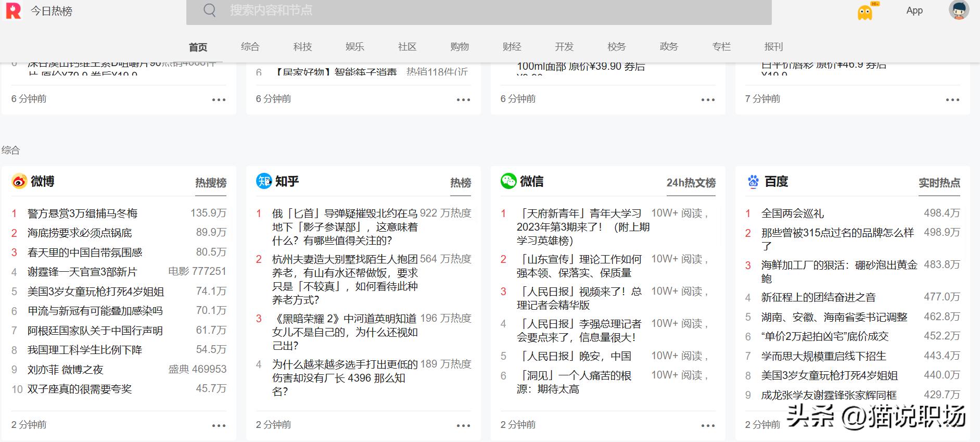Open Weibo topic 春天里的中国自带氛围感

(x=85, y=252)
